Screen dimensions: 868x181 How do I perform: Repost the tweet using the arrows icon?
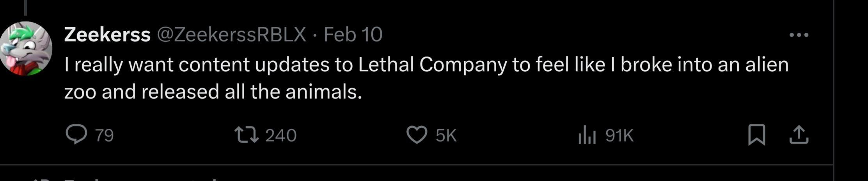246,135
